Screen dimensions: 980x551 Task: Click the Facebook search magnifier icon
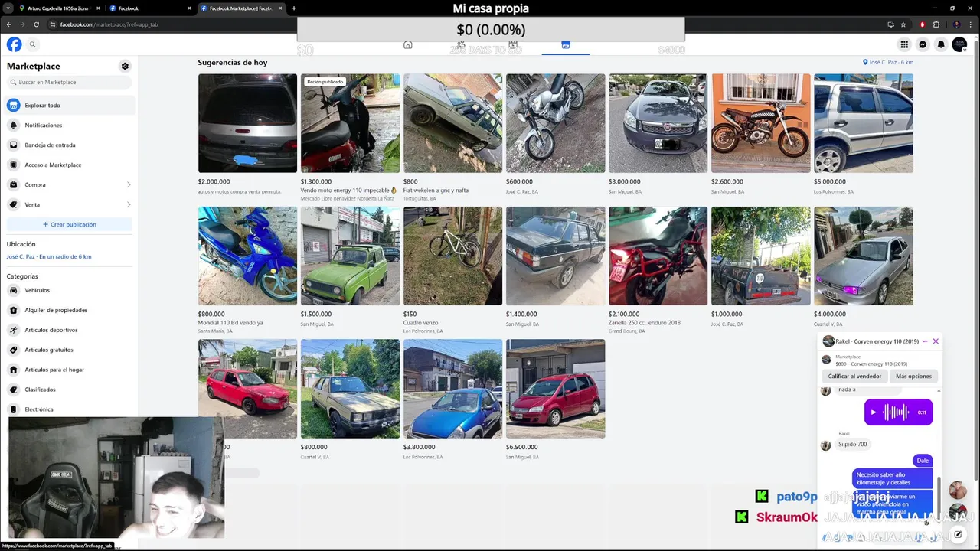pos(32,44)
